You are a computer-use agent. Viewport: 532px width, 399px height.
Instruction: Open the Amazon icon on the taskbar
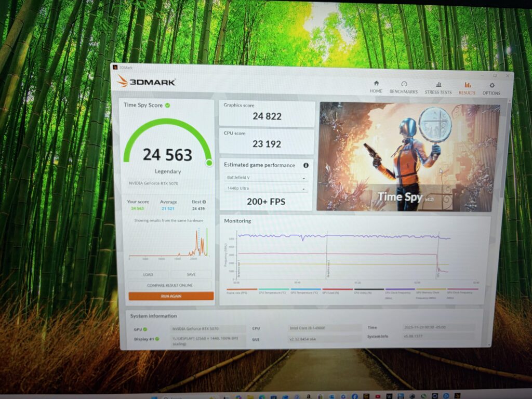click(x=309, y=396)
